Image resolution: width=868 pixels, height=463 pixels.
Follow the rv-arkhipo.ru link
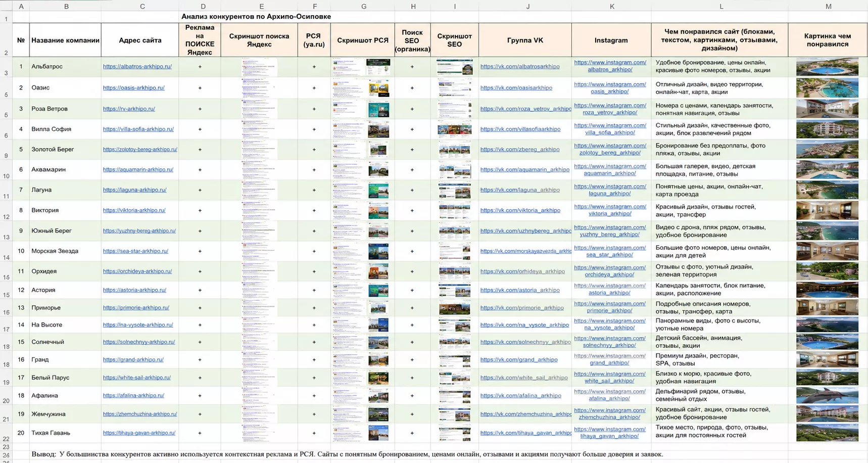click(x=129, y=109)
